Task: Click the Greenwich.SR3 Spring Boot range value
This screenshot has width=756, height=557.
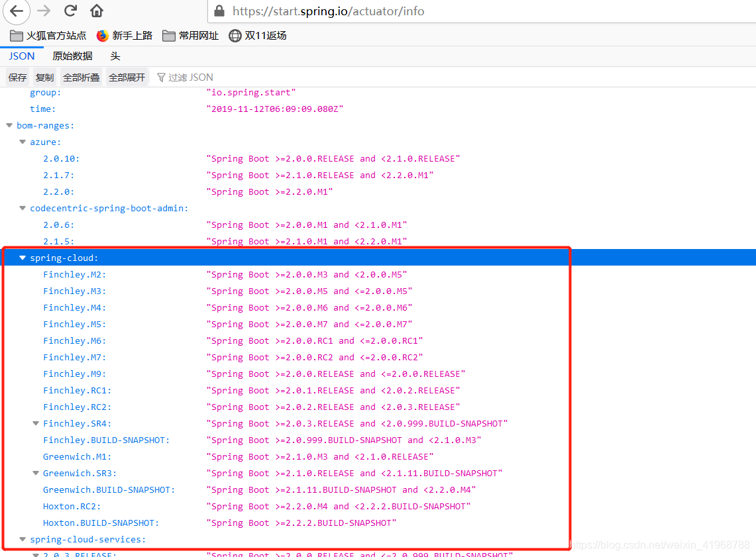Action: (354, 473)
